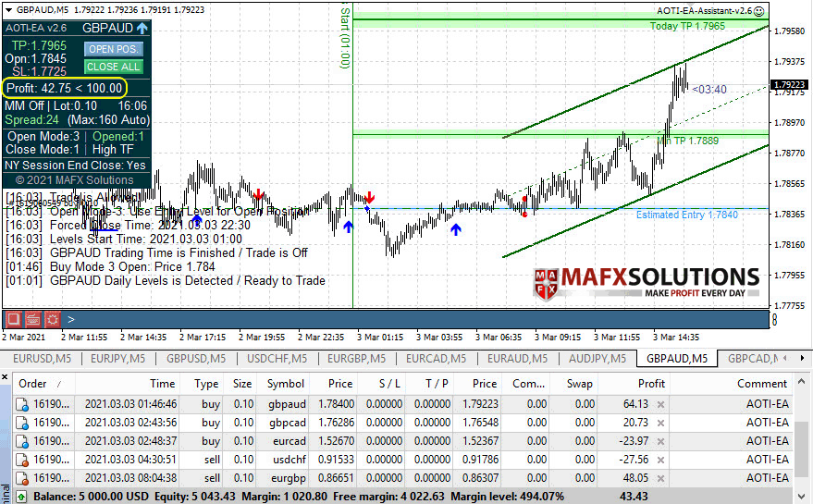Switch to the EURAUD,M5 chart tab
This screenshot has height=504, width=813.
[x=517, y=358]
